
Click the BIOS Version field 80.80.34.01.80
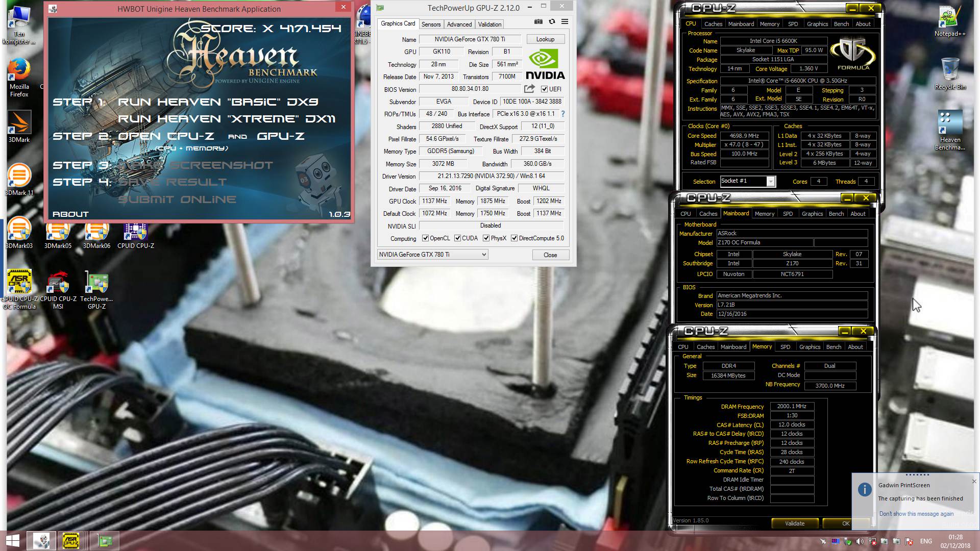[x=470, y=89]
